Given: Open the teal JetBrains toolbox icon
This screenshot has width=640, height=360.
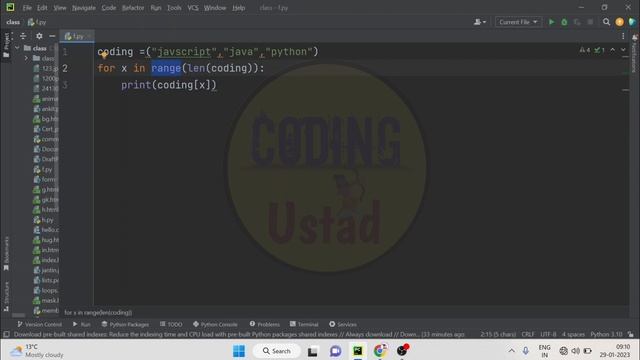Looking at the screenshot, I should tap(632, 22).
